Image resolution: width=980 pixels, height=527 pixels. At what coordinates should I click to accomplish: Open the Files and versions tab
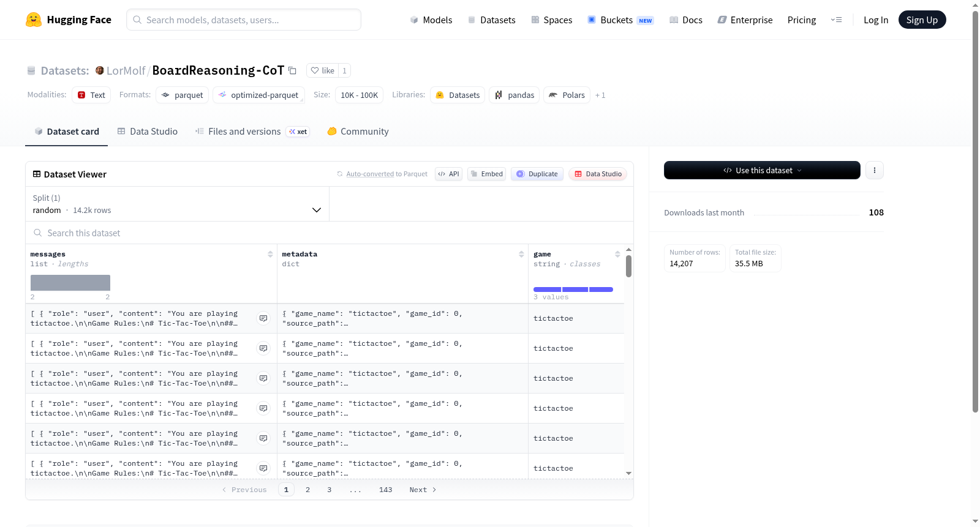pos(252,132)
